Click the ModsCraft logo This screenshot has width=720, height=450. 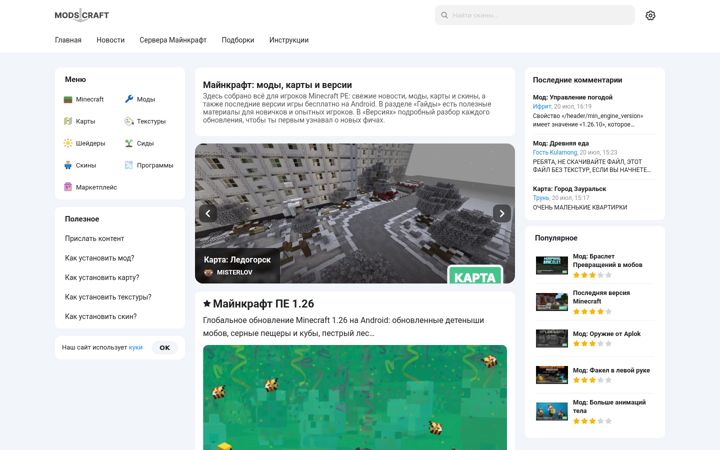coord(82,15)
